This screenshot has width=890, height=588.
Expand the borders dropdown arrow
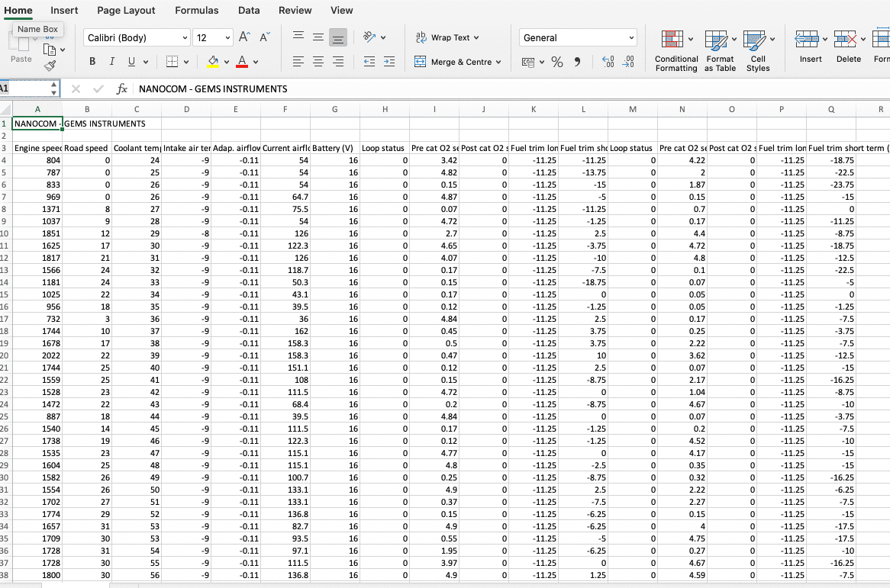pos(186,62)
